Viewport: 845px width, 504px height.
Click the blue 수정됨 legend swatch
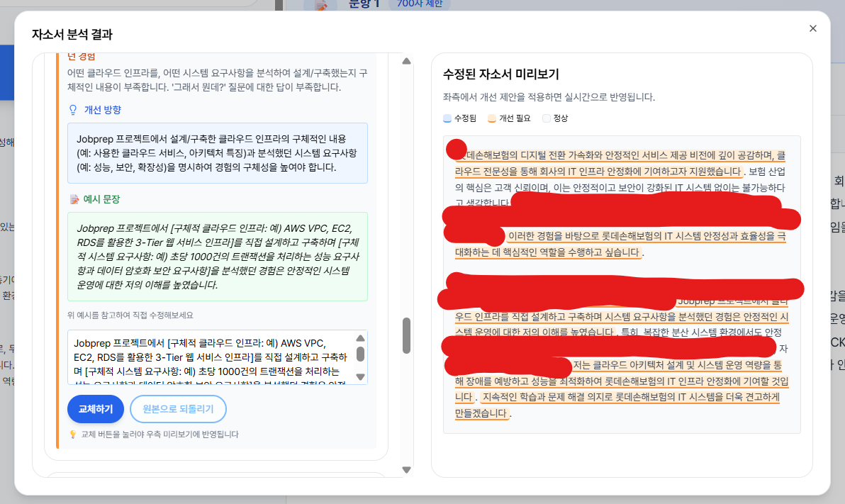coord(447,118)
